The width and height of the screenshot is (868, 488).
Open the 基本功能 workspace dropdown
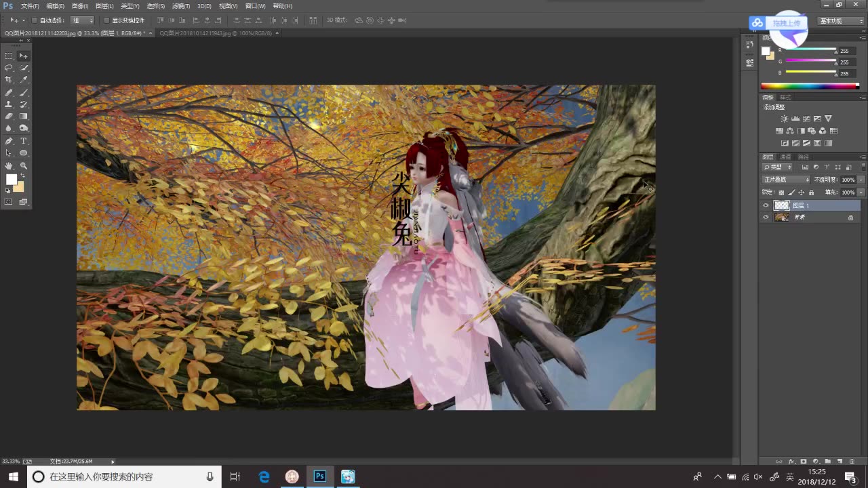tap(841, 21)
